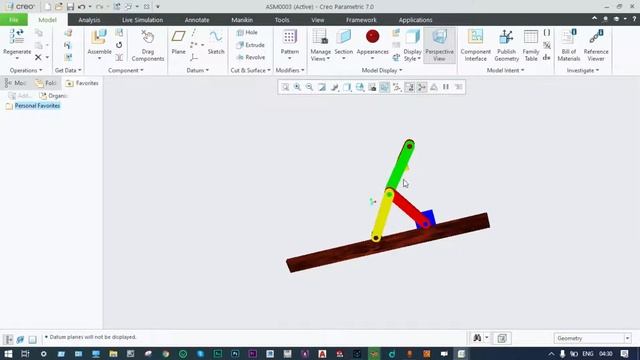
Task: Open the notification center on taskbar
Action: click(x=624, y=353)
